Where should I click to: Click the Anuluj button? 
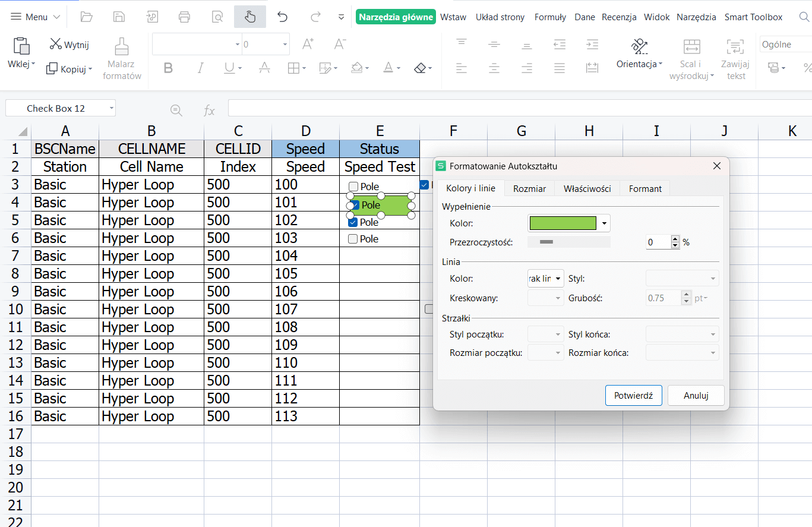[696, 395]
